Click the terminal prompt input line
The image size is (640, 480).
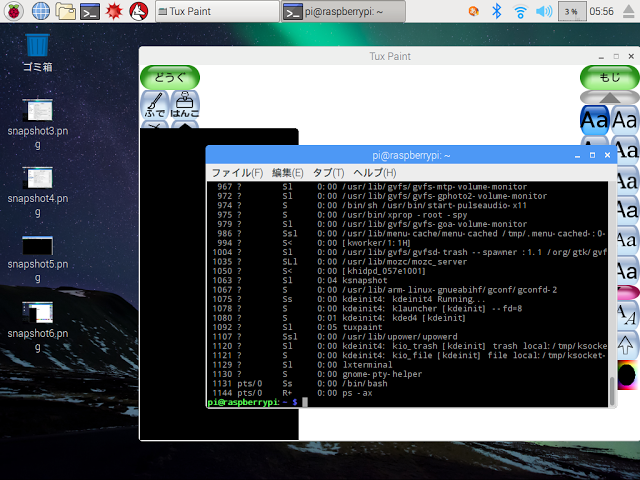coord(407,402)
